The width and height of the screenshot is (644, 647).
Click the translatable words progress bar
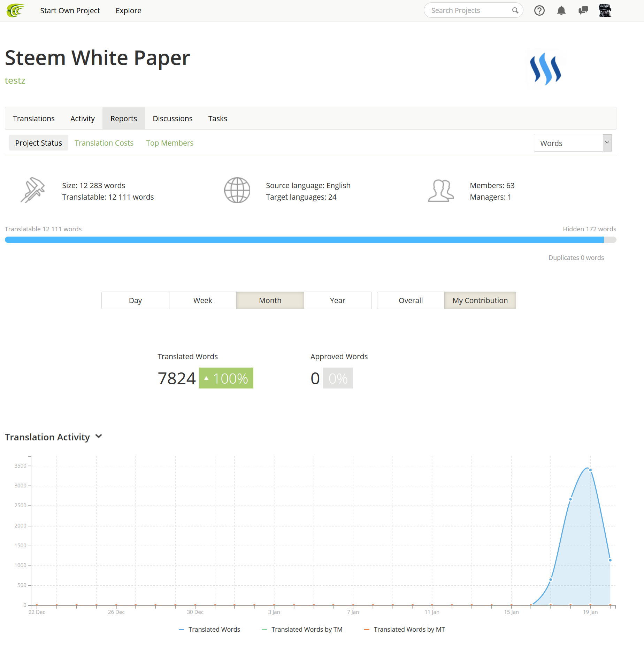pos(310,240)
